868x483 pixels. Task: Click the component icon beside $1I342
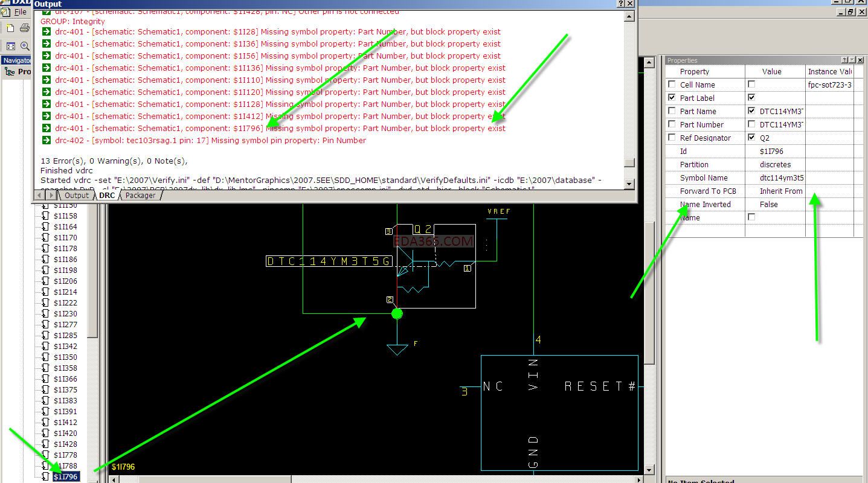point(45,346)
